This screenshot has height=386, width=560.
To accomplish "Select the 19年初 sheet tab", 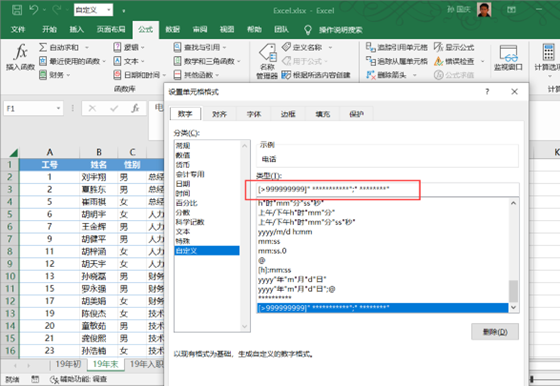I will (x=68, y=364).
